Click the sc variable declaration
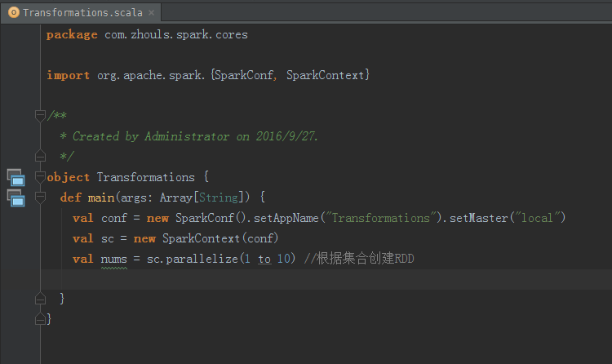 click(108, 238)
